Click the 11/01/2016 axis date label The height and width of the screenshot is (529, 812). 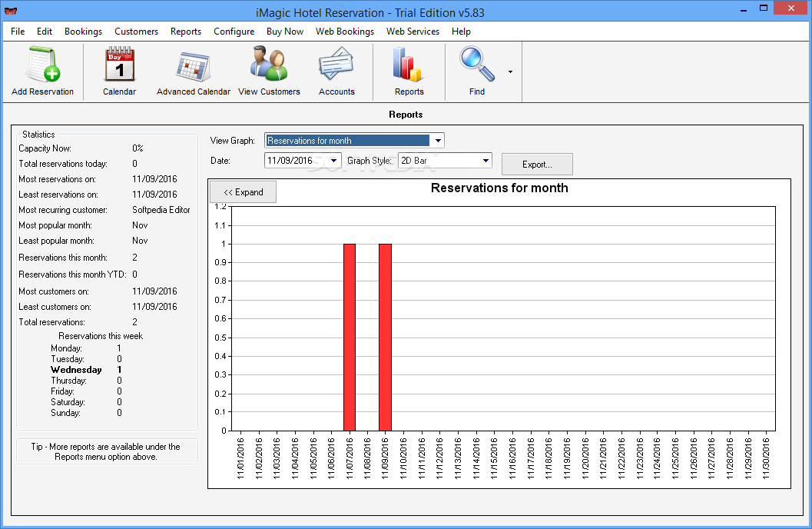(240, 458)
